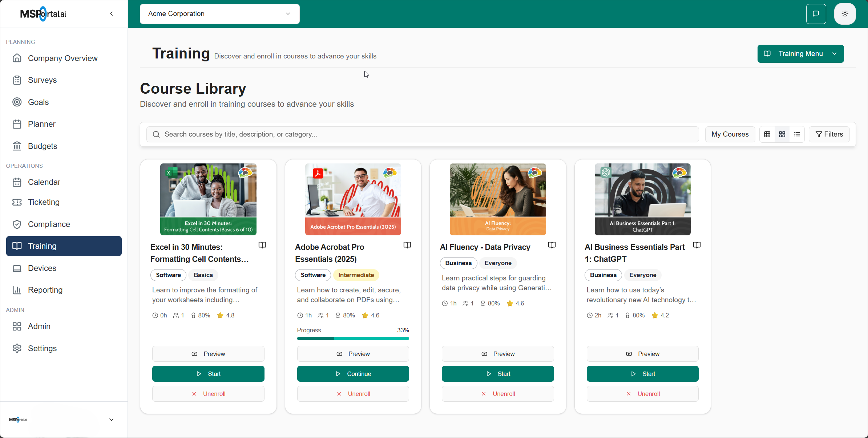Image resolution: width=868 pixels, height=438 pixels.
Task: Click the Settings gear icon
Action: tap(17, 348)
